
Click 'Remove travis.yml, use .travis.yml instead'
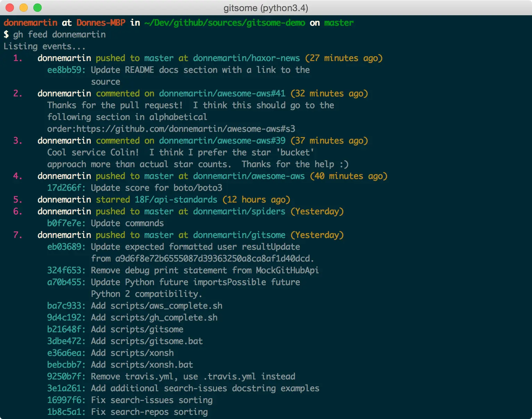(x=193, y=376)
